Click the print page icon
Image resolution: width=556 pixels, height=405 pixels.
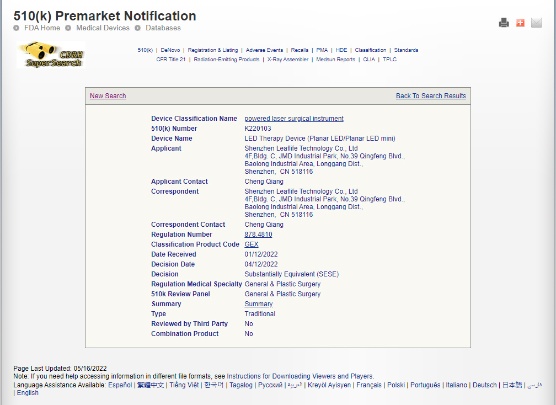pos(504,23)
